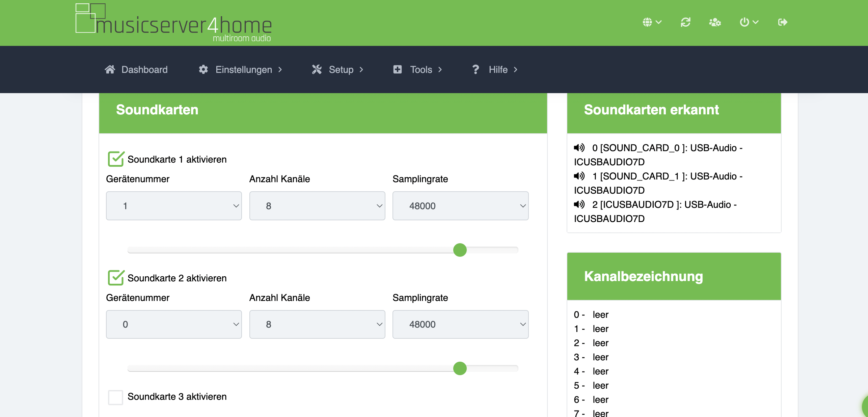Click the refresh sync icon

click(685, 22)
